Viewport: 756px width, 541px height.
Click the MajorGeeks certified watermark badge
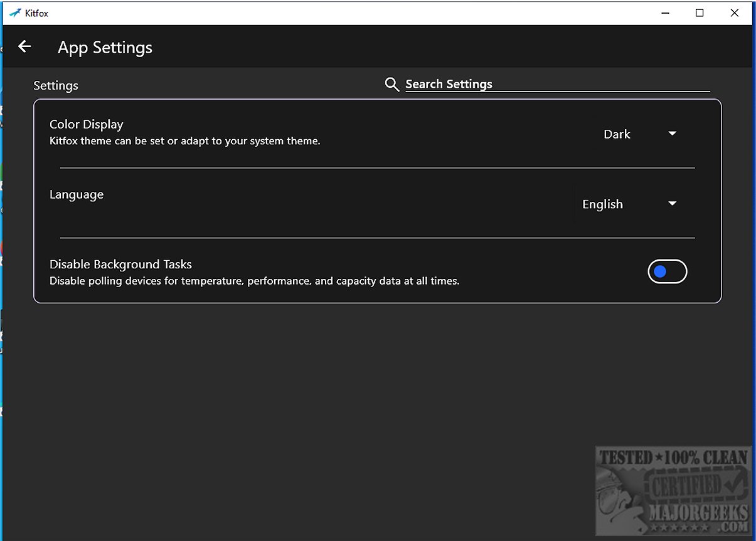click(673, 492)
